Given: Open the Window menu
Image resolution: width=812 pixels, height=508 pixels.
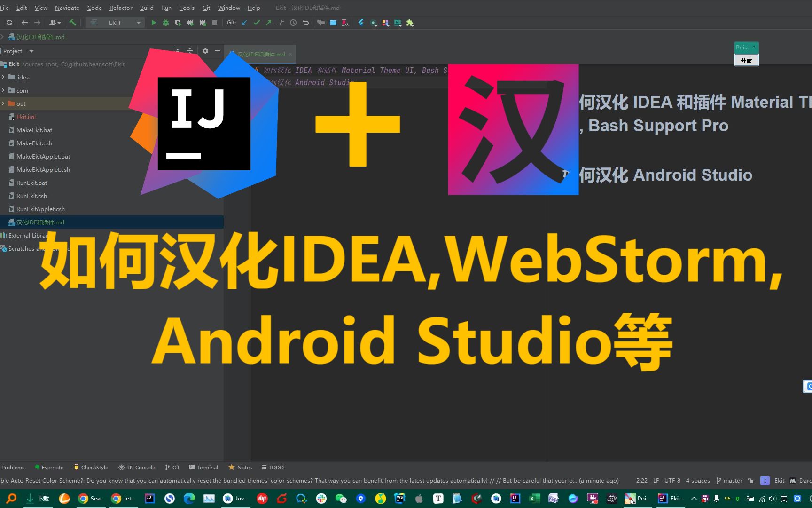Looking at the screenshot, I should coord(229,8).
